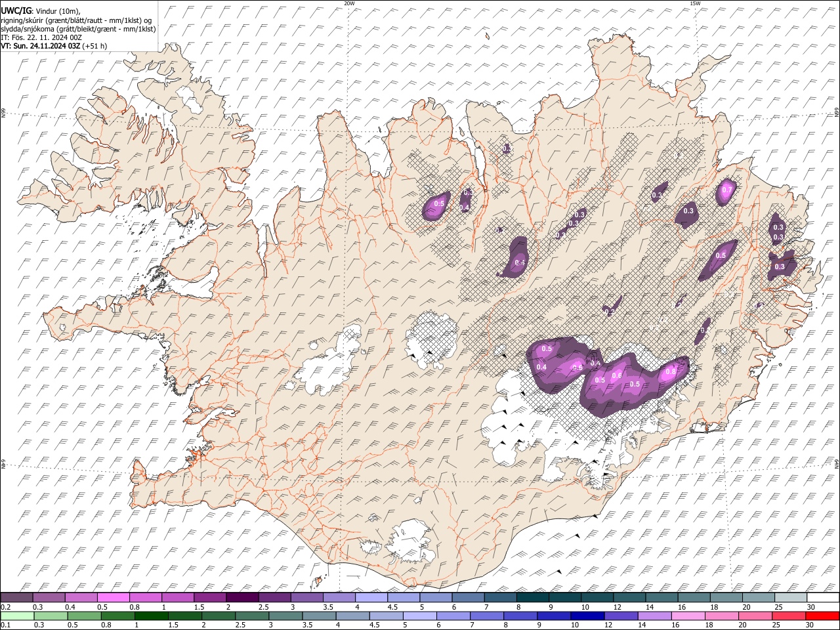This screenshot has height=630, width=840.
Task: Select the pale mint first swatch of lower legend
Action: 18,616
